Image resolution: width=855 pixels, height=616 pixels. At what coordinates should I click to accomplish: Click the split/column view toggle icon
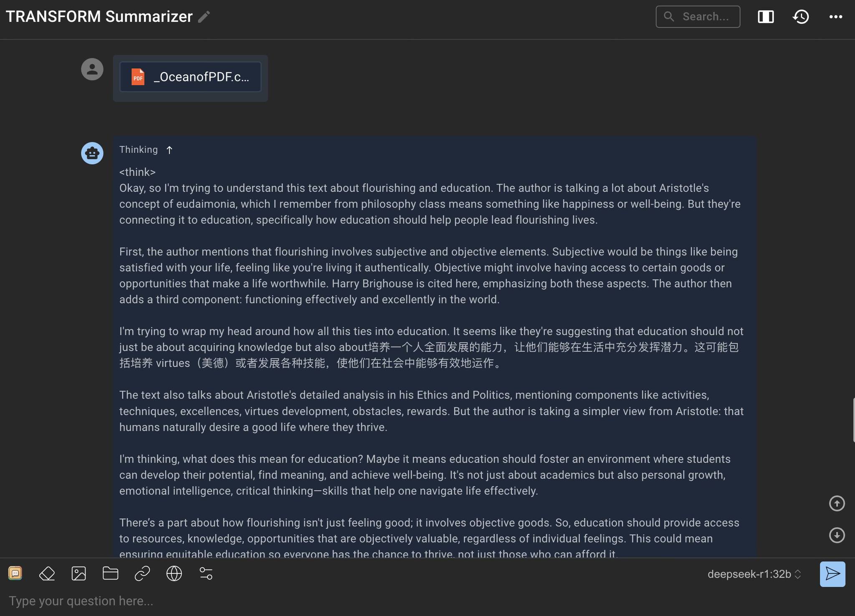point(765,17)
